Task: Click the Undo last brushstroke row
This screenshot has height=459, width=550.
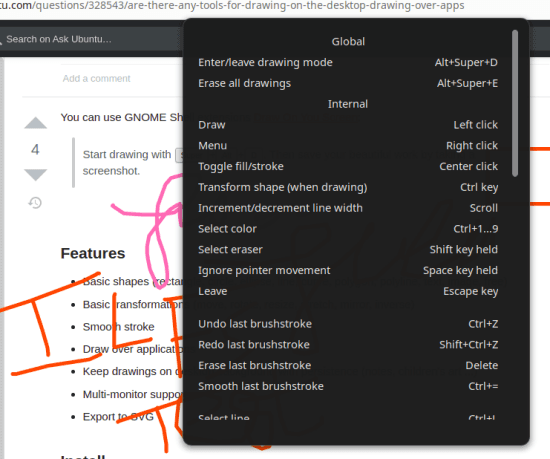Action: pos(348,324)
